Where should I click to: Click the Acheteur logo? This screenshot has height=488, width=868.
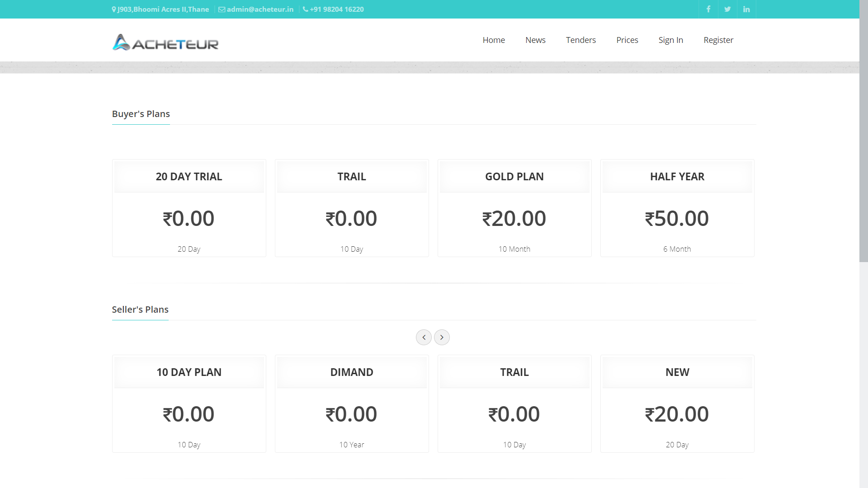165,42
